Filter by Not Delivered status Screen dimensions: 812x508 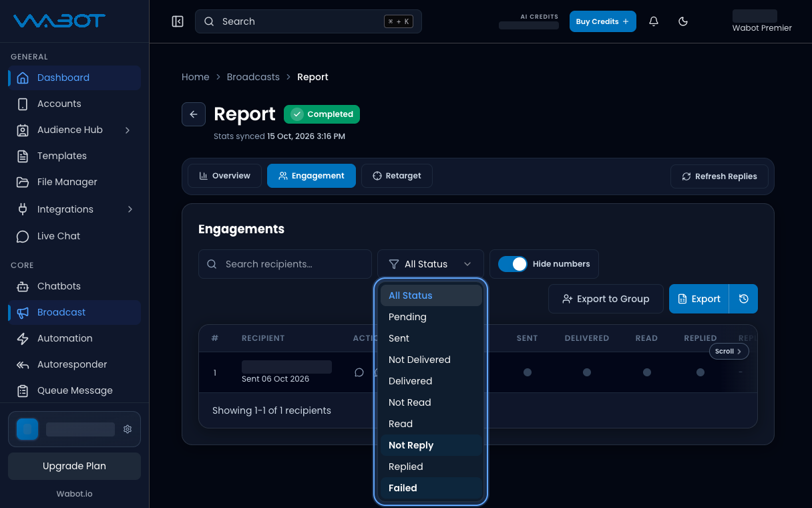pyautogui.click(x=431, y=360)
